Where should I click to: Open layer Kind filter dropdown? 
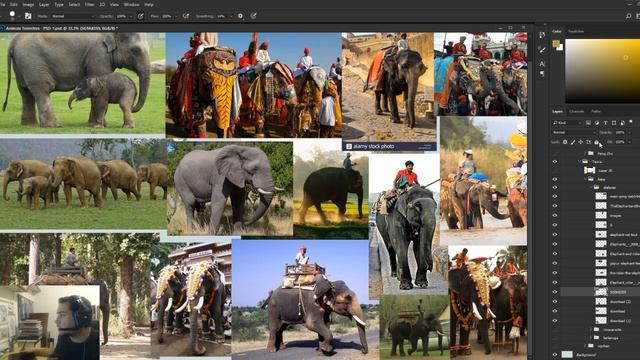tap(567, 122)
